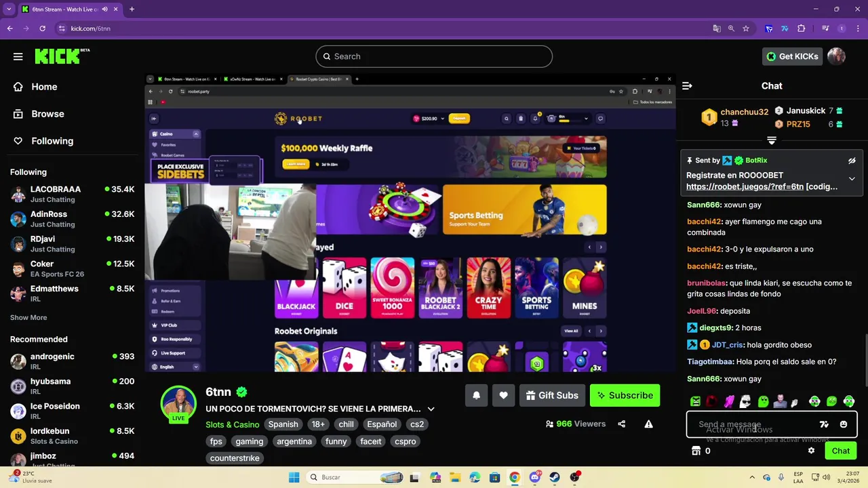This screenshot has height=488, width=868.
Task: Click 6tnn's LIVE avatar
Action: (178, 404)
